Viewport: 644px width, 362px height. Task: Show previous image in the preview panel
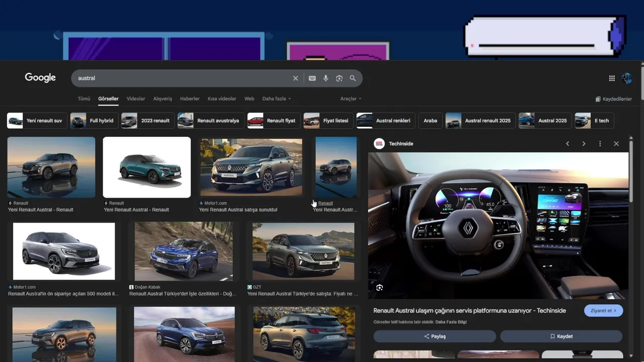(568, 144)
